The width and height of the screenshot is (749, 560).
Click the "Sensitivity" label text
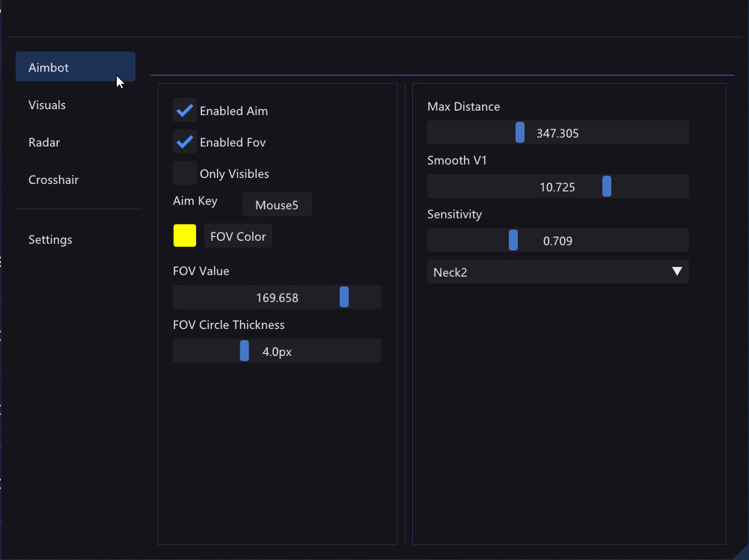454,215
